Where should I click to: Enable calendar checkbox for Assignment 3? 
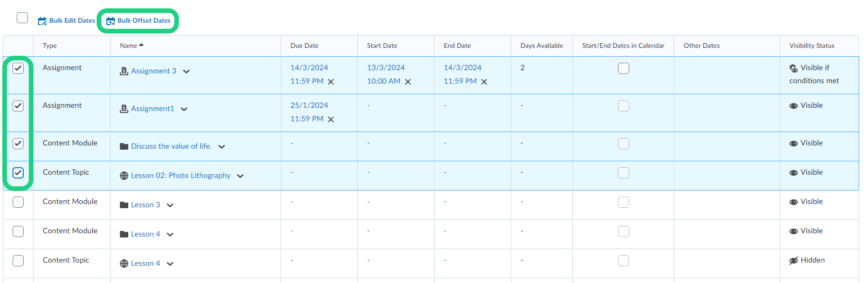(x=624, y=68)
